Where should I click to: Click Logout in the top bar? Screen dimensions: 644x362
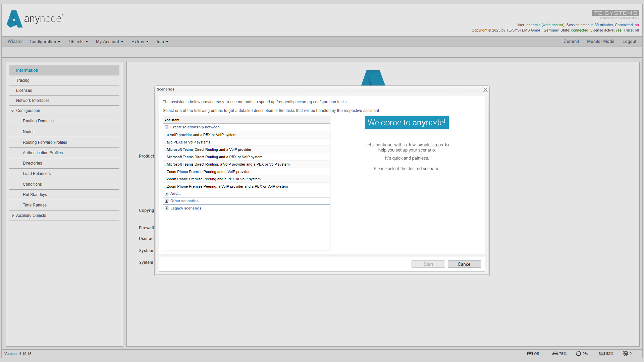click(x=629, y=41)
